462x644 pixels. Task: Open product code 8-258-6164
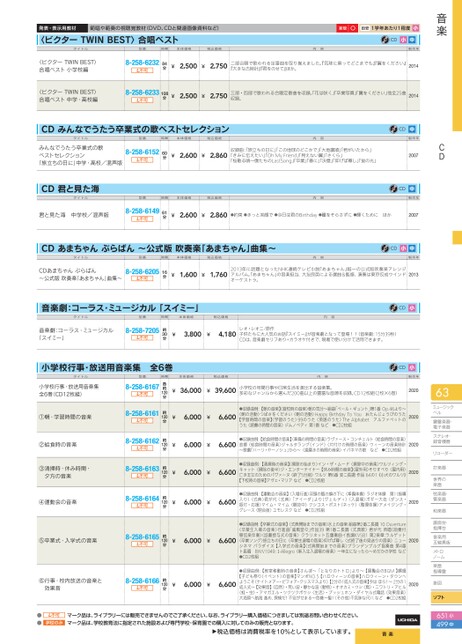point(142,499)
